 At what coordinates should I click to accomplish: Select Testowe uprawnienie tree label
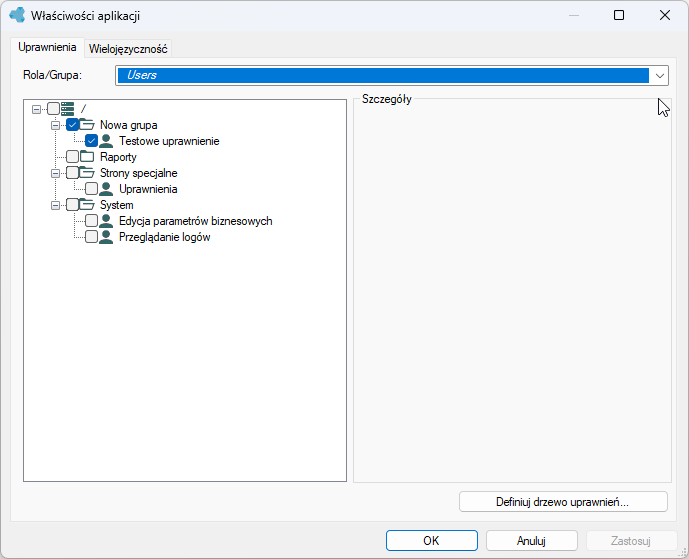pyautogui.click(x=169, y=141)
